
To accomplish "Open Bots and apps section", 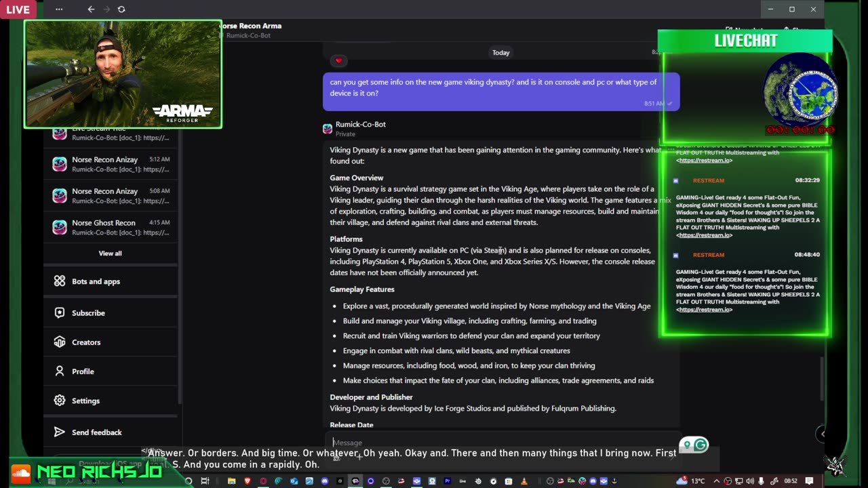I will (111, 281).
